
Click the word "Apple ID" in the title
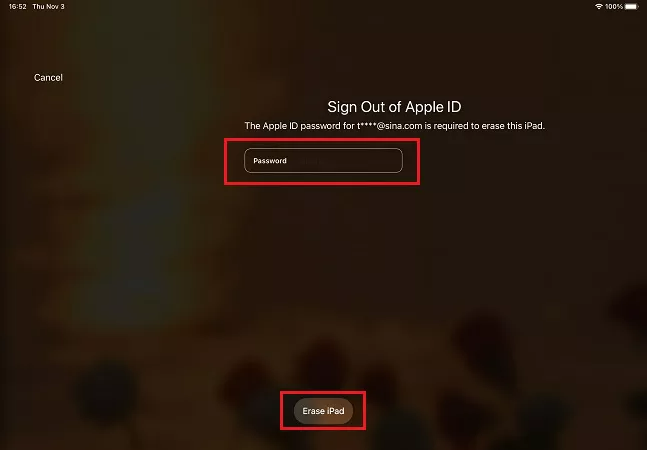(x=433, y=107)
